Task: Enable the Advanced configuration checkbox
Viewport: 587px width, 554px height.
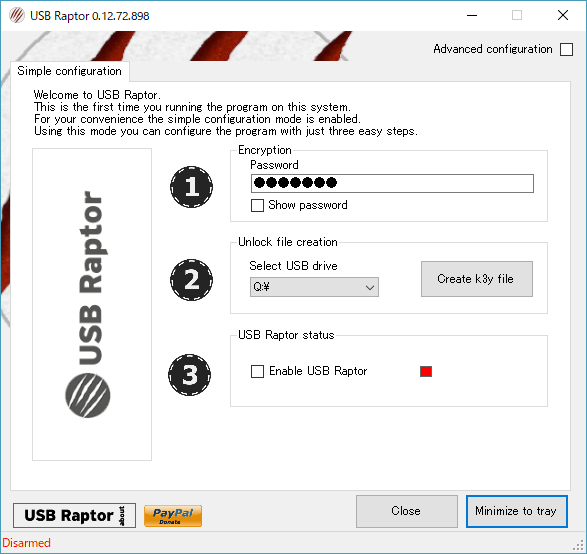Action: tap(566, 49)
